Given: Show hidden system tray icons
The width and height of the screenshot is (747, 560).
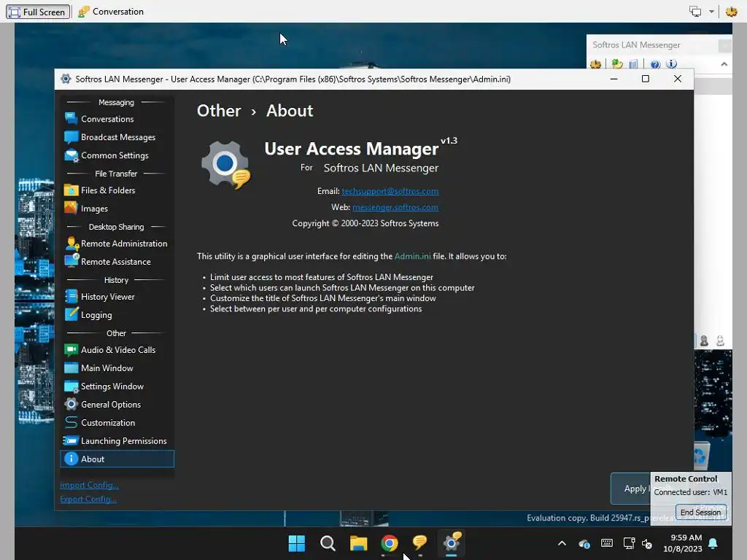Looking at the screenshot, I should (562, 542).
